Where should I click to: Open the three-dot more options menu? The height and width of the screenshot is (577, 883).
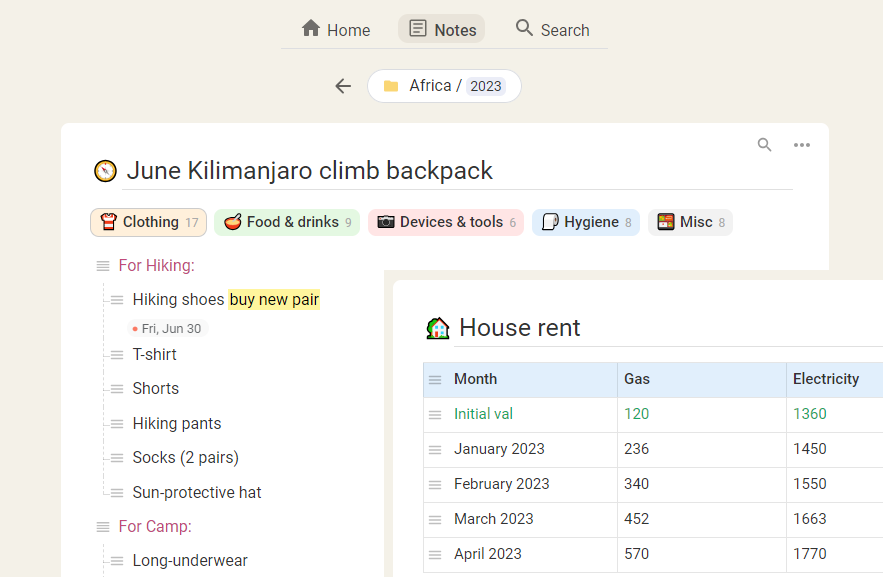click(x=802, y=145)
